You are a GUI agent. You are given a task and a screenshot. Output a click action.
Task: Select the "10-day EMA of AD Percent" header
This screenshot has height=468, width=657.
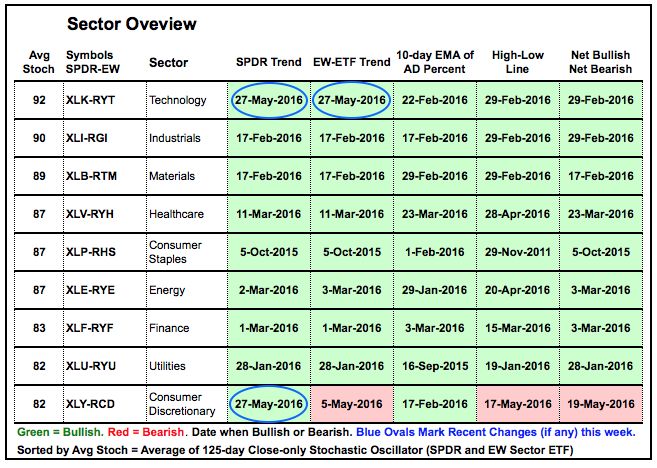(x=435, y=62)
